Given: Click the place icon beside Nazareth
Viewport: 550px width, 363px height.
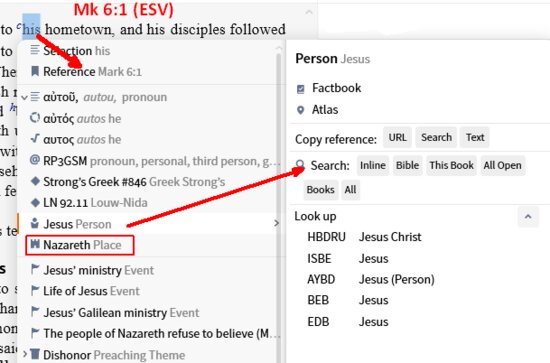Looking at the screenshot, I should tap(35, 244).
